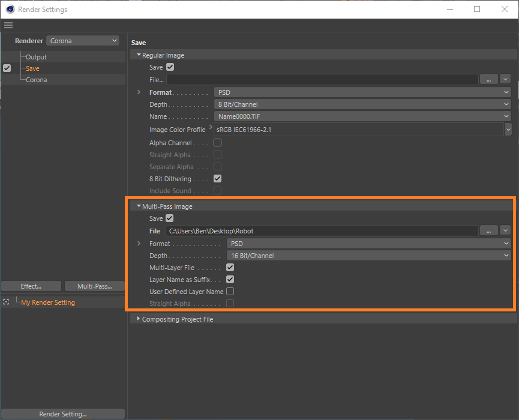Image resolution: width=519 pixels, height=420 pixels.
Task: Click browse button for Regular Image file
Action: [488, 79]
